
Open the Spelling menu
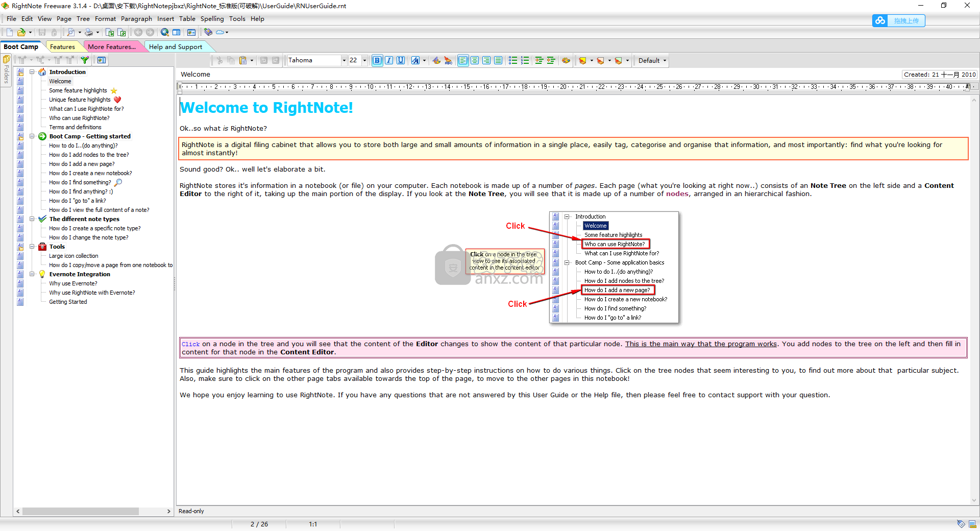pos(212,18)
